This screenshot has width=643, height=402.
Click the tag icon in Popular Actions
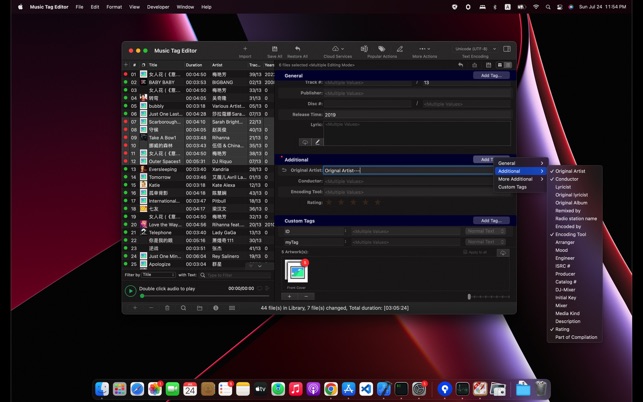point(382,49)
